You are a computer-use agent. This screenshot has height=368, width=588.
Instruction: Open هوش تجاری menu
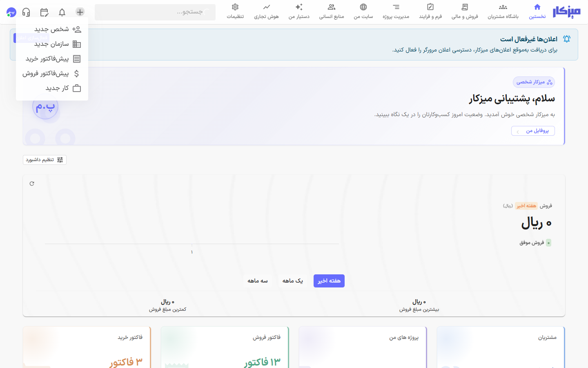266,12
